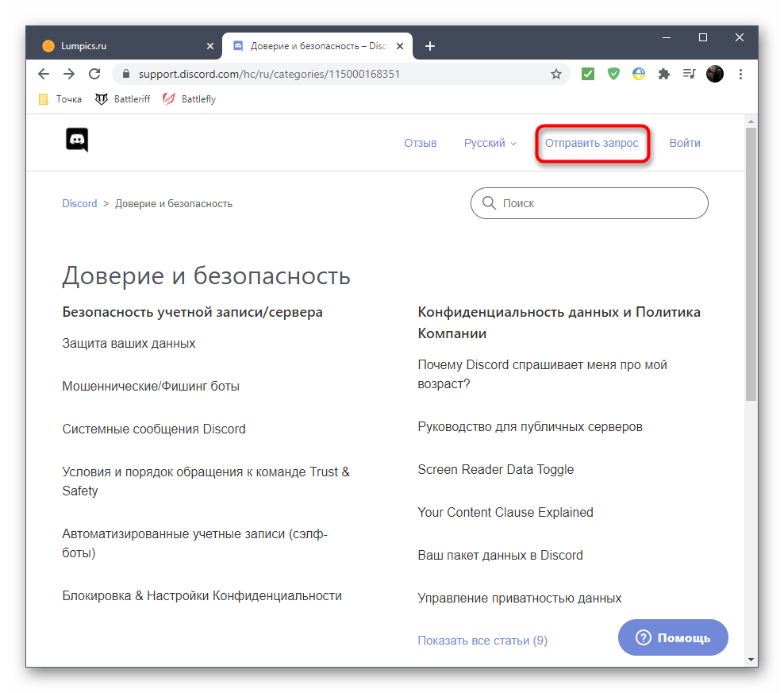
Task: Click the media control playlist icon
Action: pos(689,74)
